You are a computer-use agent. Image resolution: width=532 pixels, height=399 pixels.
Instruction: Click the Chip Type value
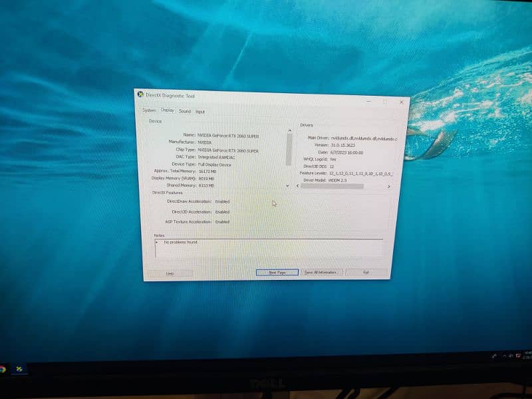[228, 151]
